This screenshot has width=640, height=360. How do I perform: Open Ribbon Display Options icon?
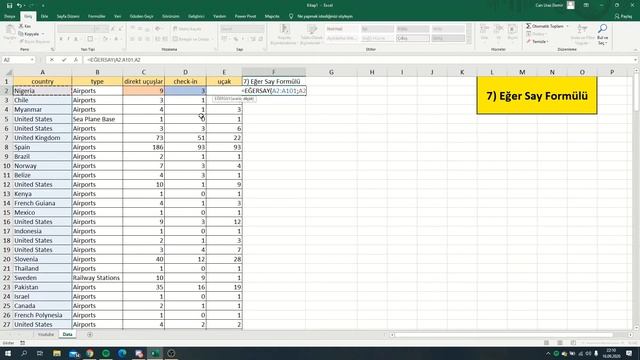pyautogui.click(x=586, y=5)
